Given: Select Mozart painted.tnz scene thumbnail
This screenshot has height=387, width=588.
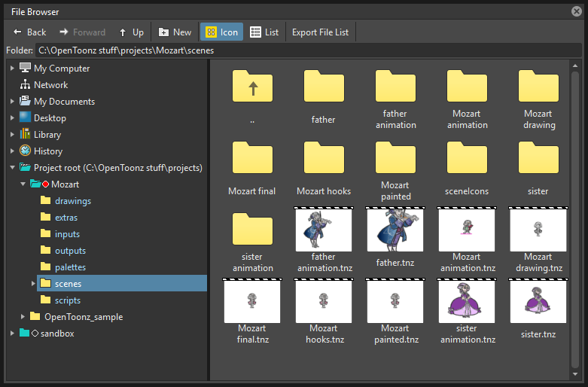Looking at the screenshot, I should pos(395,300).
